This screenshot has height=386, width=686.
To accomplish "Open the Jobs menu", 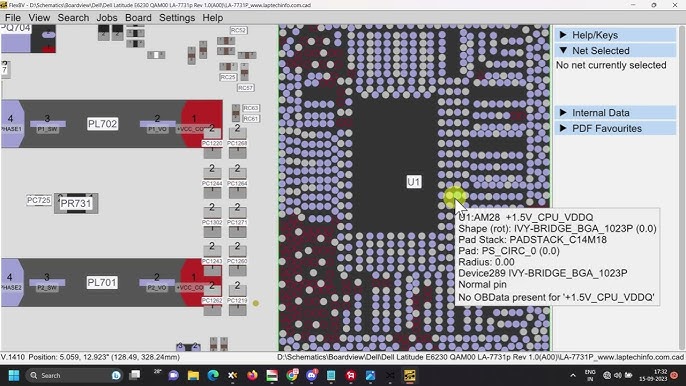I will pos(107,18).
